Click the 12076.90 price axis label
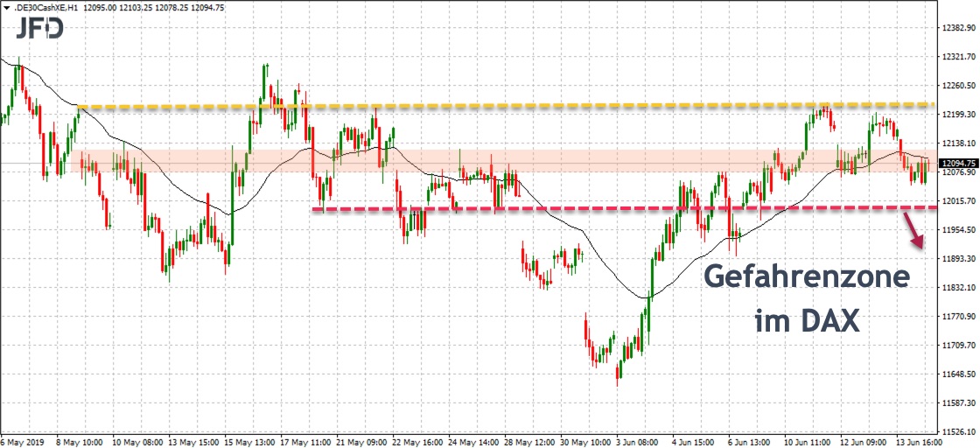The image size is (980, 448). coord(958,171)
